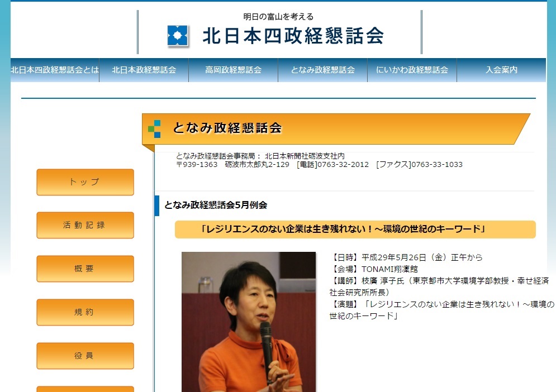
Task: Select となみ政経懇話会 in navigation bar
Action: pyautogui.click(x=322, y=70)
